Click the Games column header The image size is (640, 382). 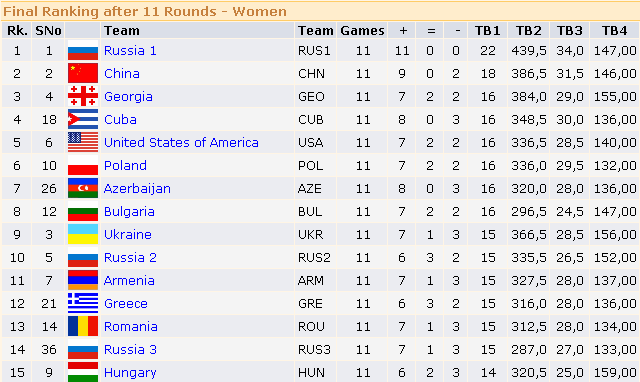(362, 31)
